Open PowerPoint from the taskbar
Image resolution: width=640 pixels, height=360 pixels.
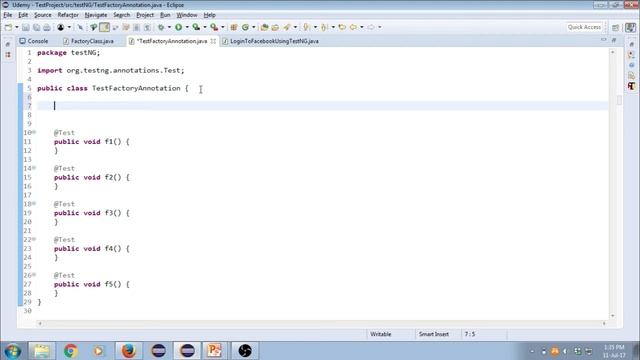tap(214, 351)
